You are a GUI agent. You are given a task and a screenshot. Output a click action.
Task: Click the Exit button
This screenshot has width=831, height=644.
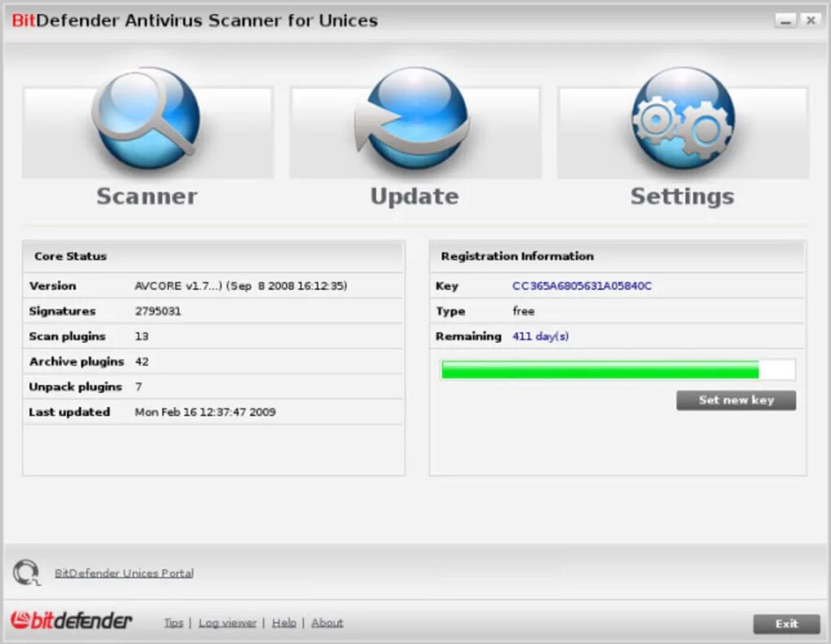pos(786,624)
